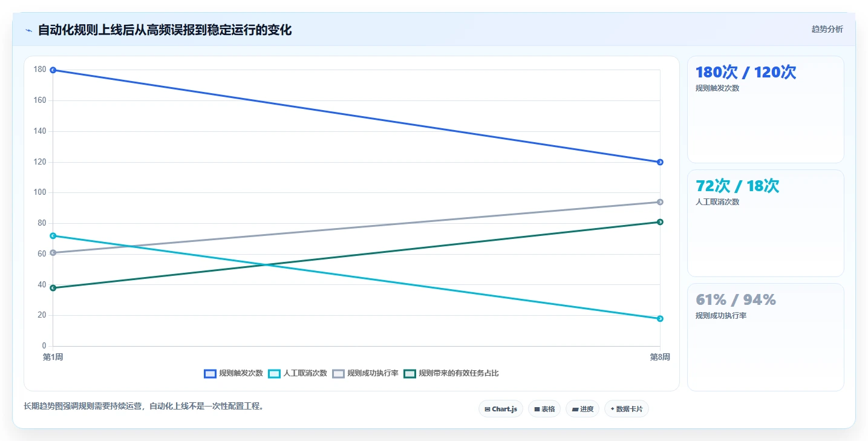Click the 数据卡片 tag icon
868x441 pixels.
tap(612, 410)
